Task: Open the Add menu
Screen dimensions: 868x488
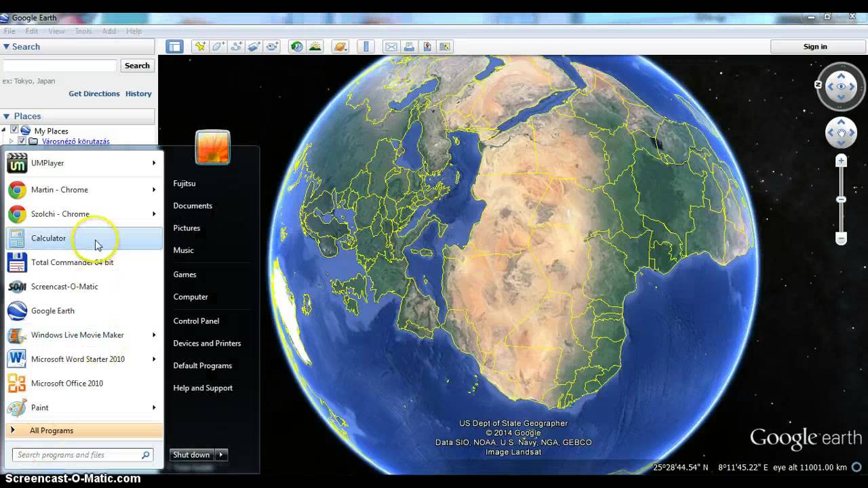Action: (109, 31)
